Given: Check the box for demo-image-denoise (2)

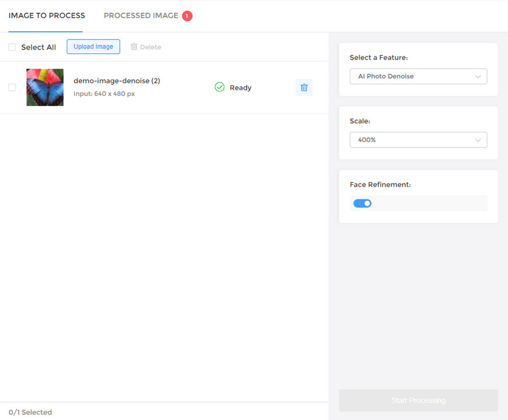Looking at the screenshot, I should pos(12,88).
